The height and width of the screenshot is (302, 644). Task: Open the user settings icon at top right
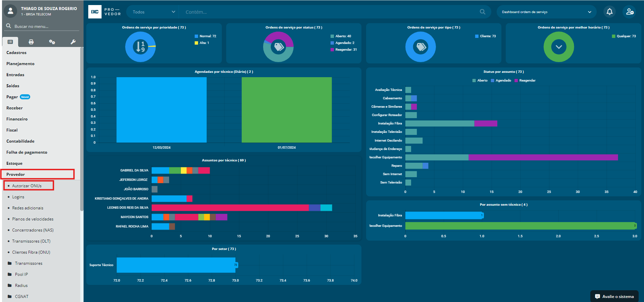coord(630,12)
